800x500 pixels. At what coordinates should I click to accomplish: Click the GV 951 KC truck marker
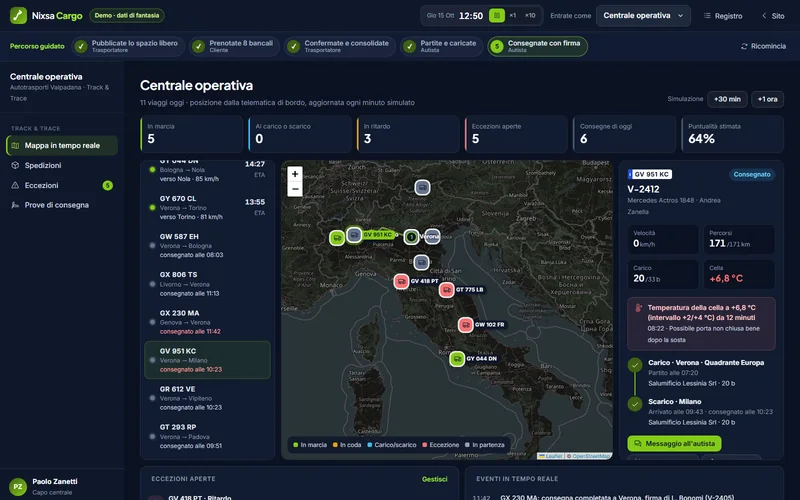coord(354,235)
